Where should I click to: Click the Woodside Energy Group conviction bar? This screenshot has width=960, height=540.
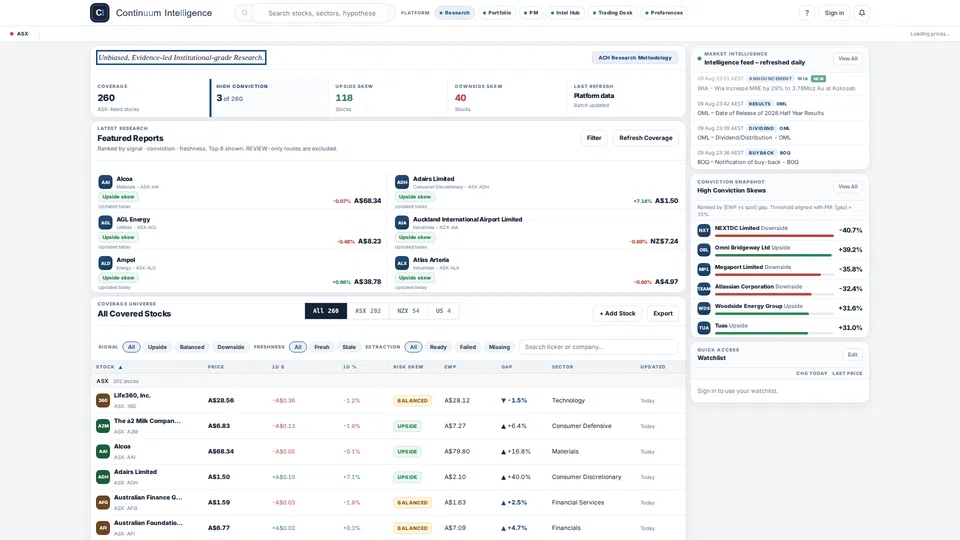774,313
